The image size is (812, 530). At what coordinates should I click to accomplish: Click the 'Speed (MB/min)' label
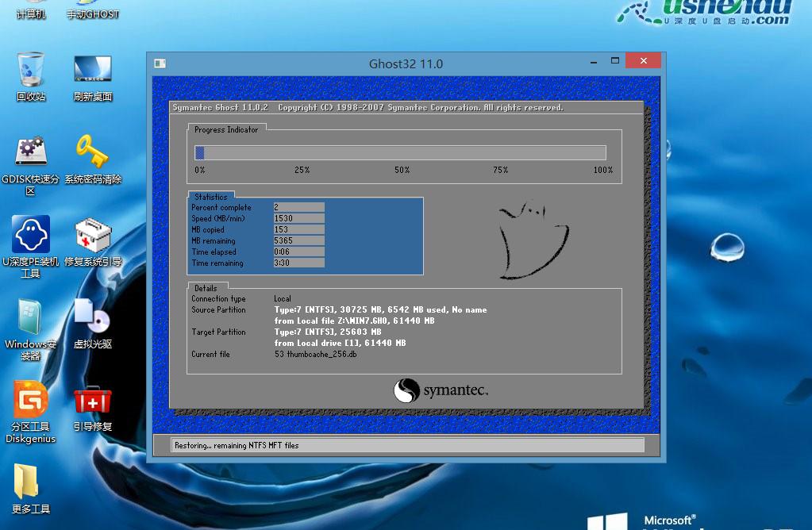coord(218,218)
